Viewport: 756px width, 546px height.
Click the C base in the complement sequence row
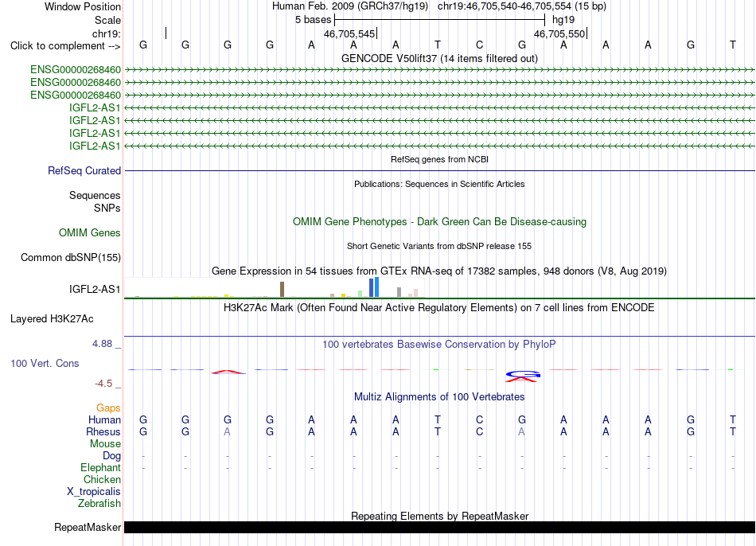tap(479, 45)
